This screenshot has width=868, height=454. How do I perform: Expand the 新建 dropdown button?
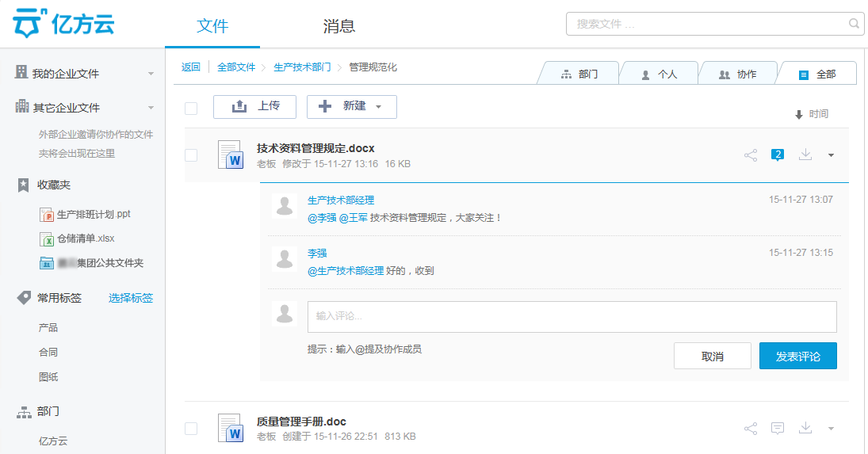(352, 107)
